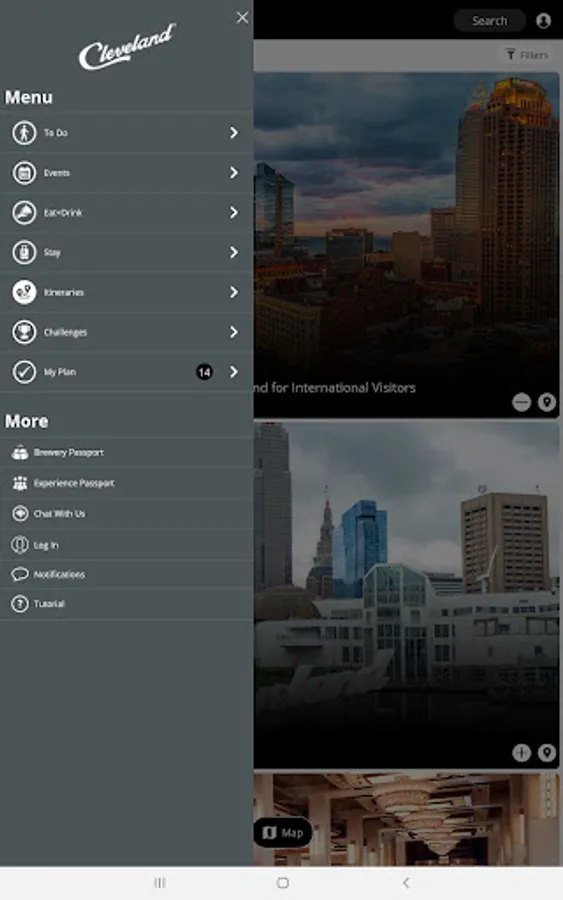Tap the Chat With Us icon
This screenshot has height=900, width=563.
point(20,513)
